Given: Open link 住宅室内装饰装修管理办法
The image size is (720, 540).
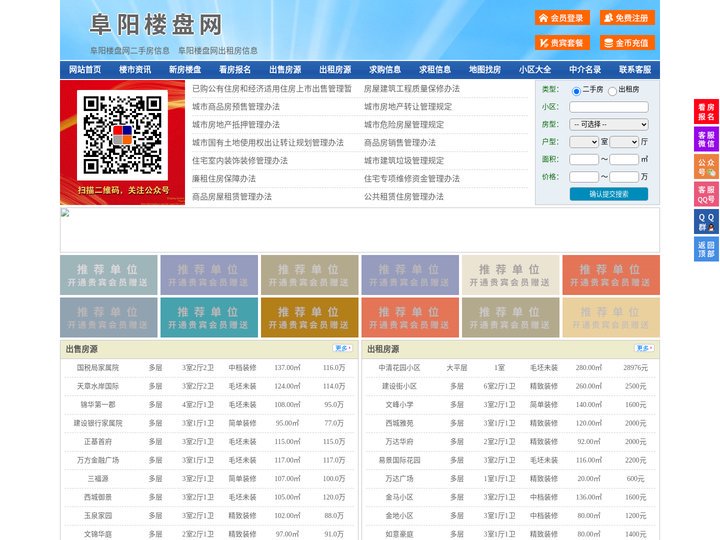Looking at the screenshot, I should [240, 161].
